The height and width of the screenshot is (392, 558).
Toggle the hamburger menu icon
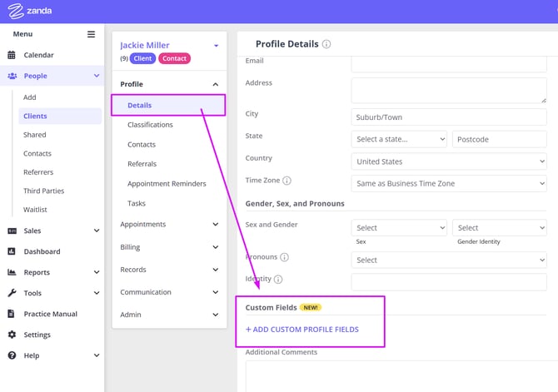tap(91, 34)
